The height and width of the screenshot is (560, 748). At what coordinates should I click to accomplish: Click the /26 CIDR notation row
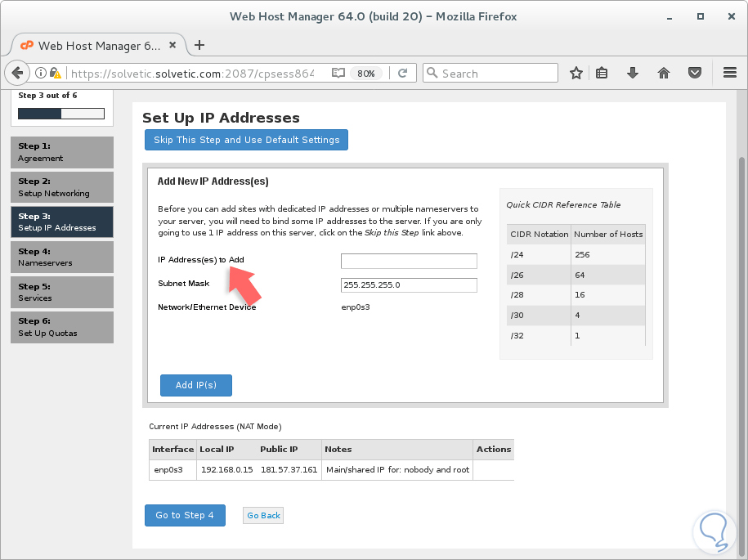[576, 276]
